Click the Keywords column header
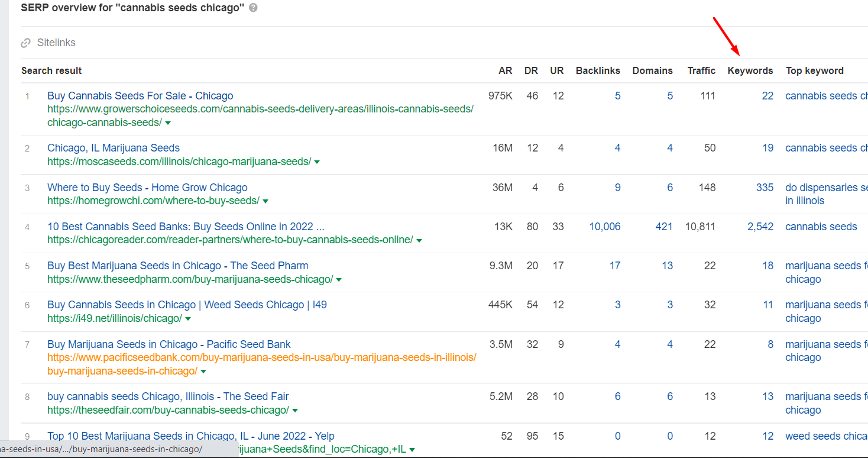Image resolution: width=868 pixels, height=458 pixels. (750, 70)
